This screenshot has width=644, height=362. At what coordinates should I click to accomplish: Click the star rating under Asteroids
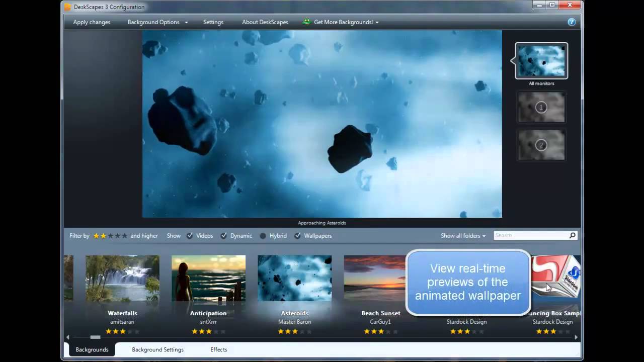point(294,331)
